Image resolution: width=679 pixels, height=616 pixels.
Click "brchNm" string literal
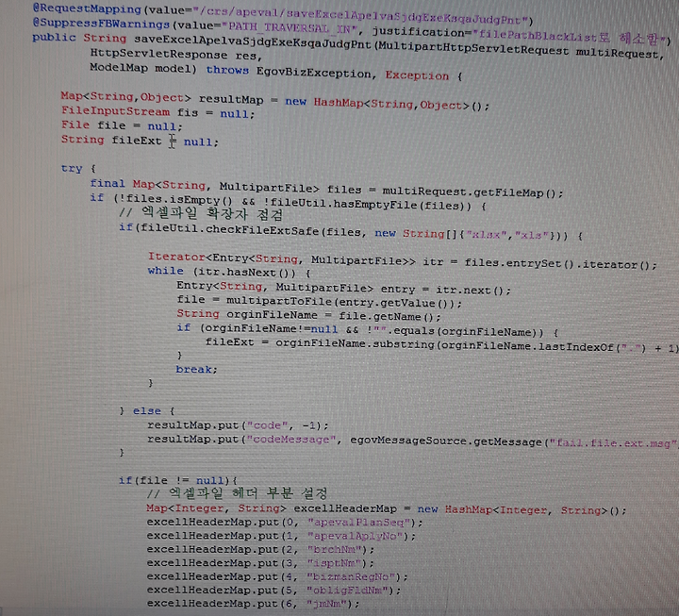[334, 550]
